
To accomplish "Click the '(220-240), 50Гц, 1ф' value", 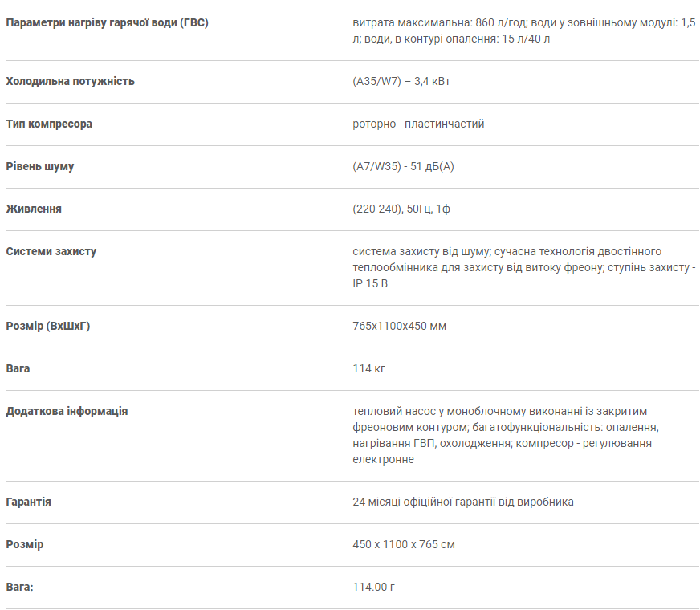I will [x=401, y=209].
